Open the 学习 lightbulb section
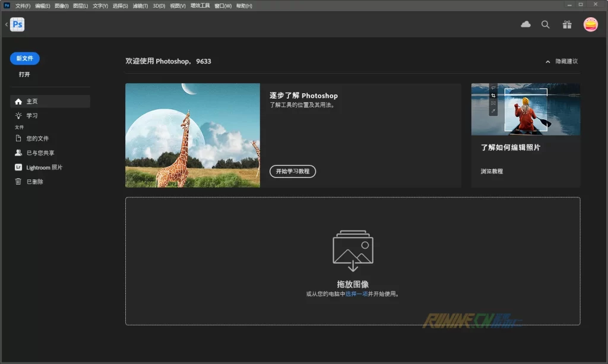The height and width of the screenshot is (364, 608). pos(32,116)
